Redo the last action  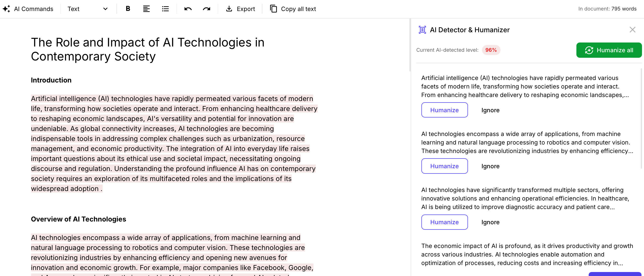coord(207,9)
